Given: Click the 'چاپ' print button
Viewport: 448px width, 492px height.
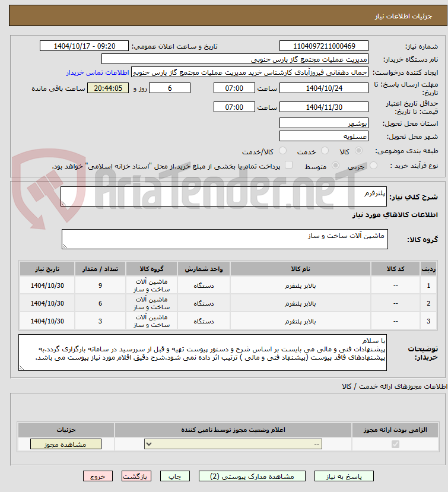Looking at the screenshot, I should click(174, 476).
